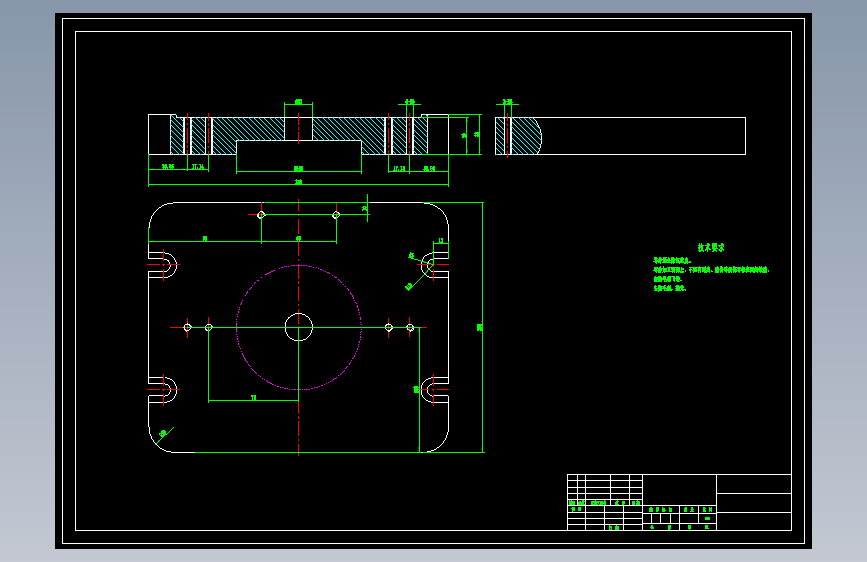Screen dimensions: 867x562
Task: Select the upper-left U-shaped slot in plan view
Action: click(x=163, y=265)
